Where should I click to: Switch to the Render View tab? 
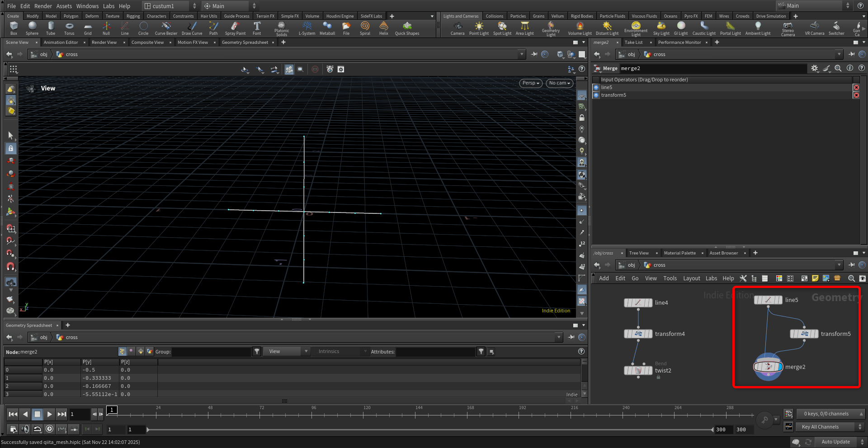[104, 42]
